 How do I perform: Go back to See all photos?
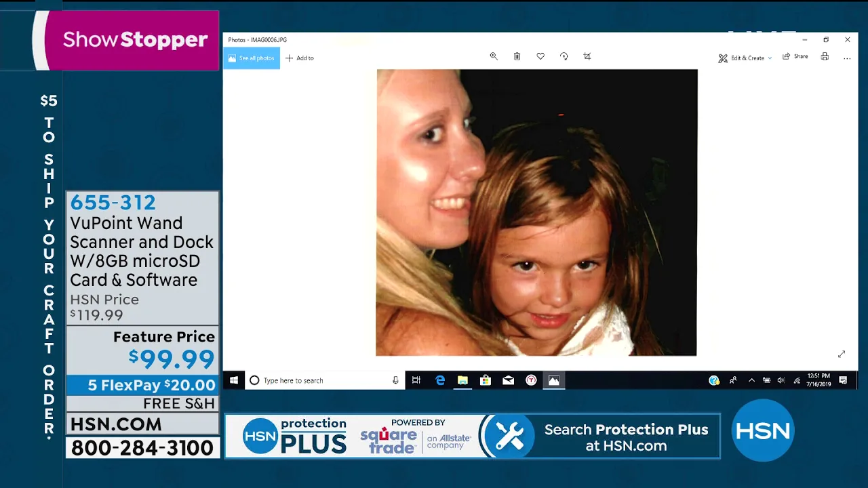pyautogui.click(x=252, y=58)
